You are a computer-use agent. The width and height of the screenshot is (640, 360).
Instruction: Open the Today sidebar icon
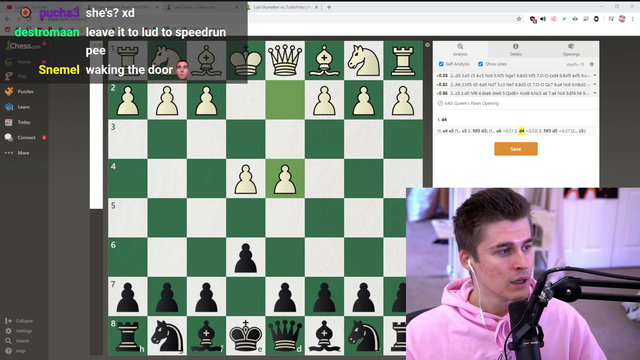tap(9, 122)
